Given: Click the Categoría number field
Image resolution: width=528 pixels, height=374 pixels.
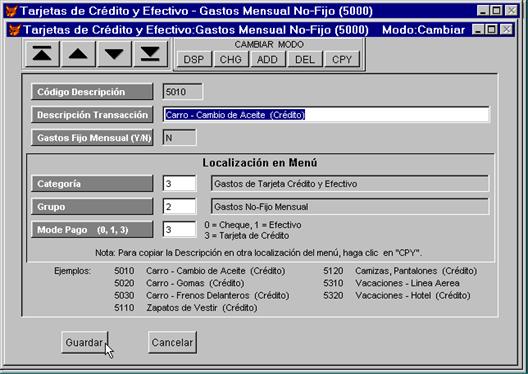Looking at the screenshot, I should click(179, 184).
